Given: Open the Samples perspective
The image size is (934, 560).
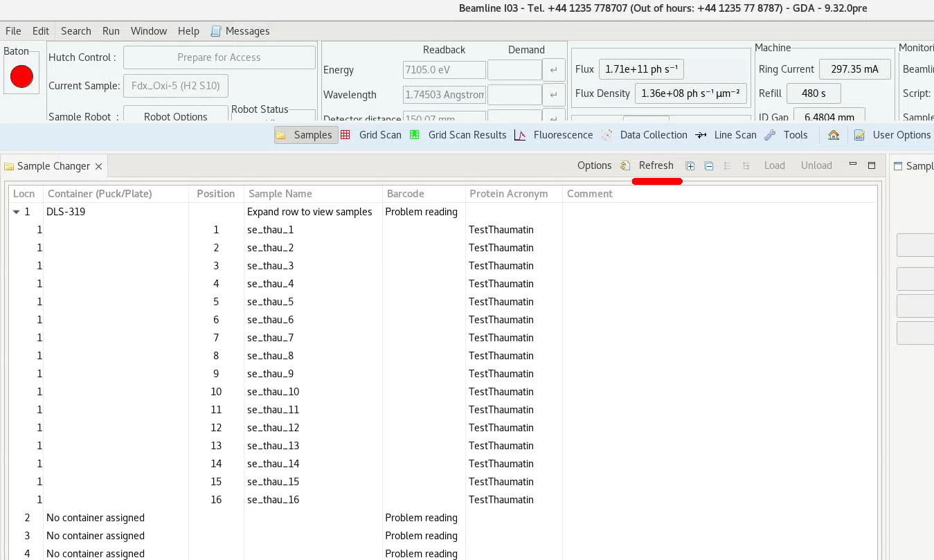Looking at the screenshot, I should point(305,135).
